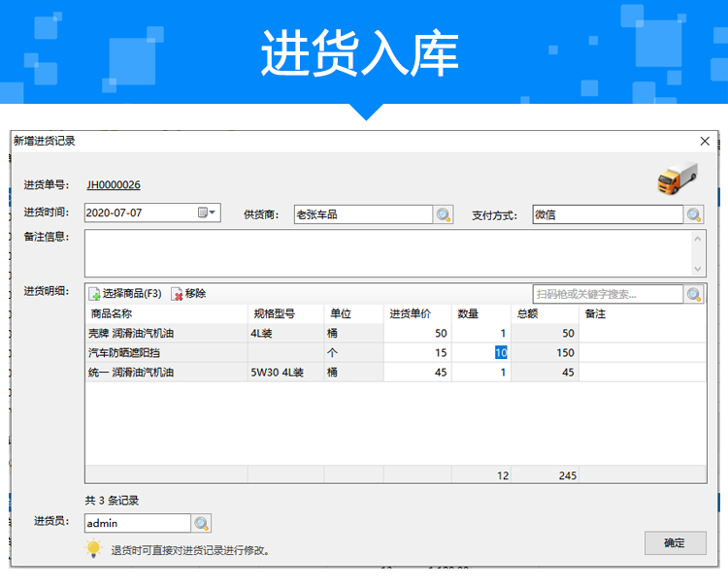Screen dimensions: 728x587
Task: Sort by 商品名称 column header
Action: tap(167, 313)
